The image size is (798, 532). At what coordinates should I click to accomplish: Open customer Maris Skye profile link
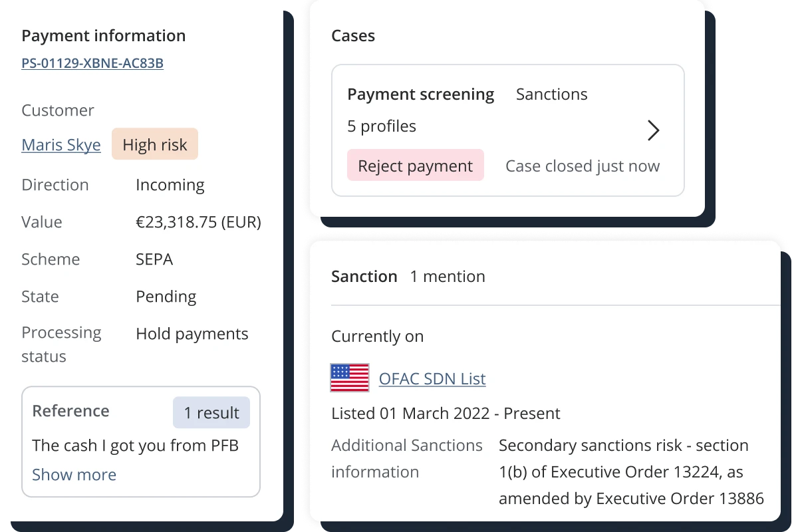tap(61, 145)
